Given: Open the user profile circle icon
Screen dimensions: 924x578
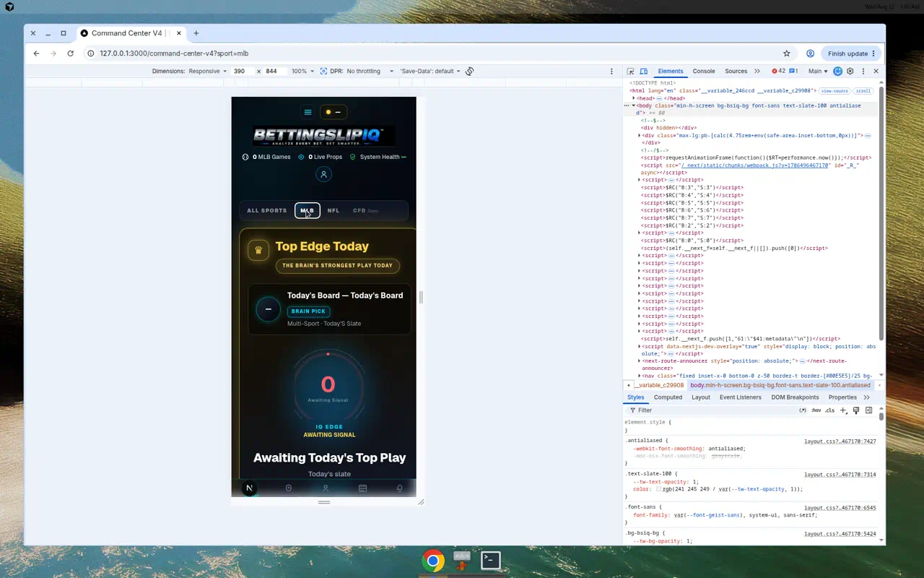Looking at the screenshot, I should 323,174.
